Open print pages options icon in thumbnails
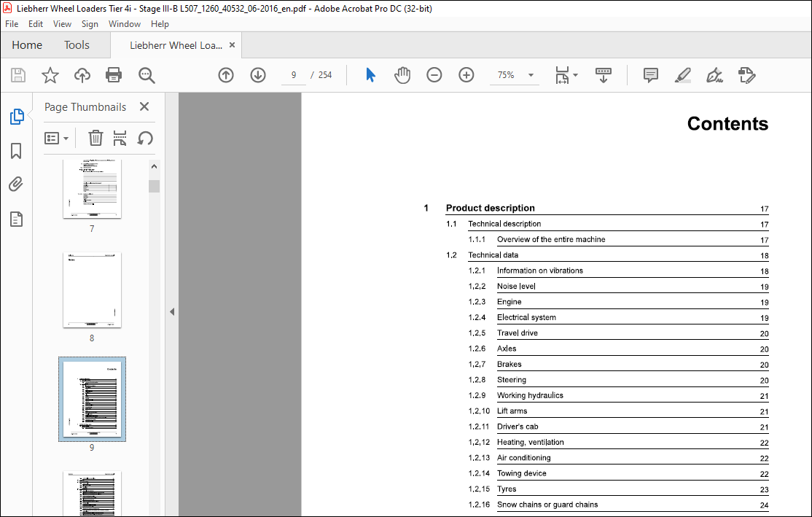Viewport: 812px width, 517px height. [120, 139]
